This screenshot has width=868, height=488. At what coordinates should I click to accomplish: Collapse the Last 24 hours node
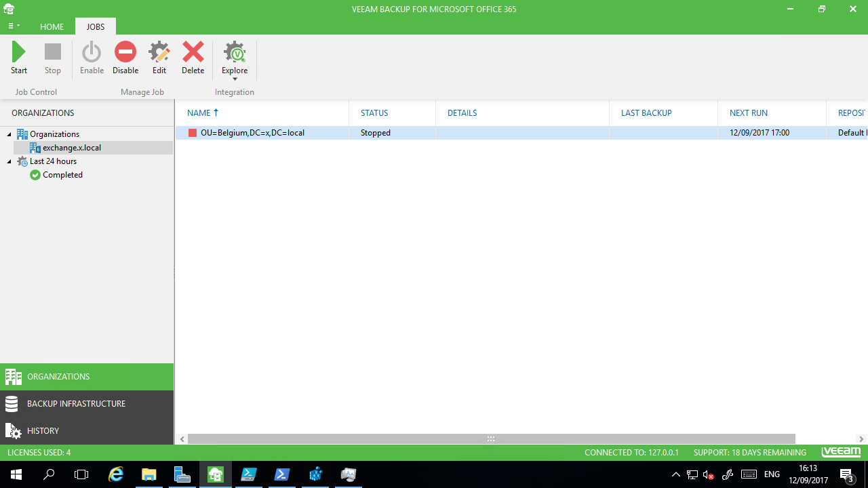pos(9,161)
